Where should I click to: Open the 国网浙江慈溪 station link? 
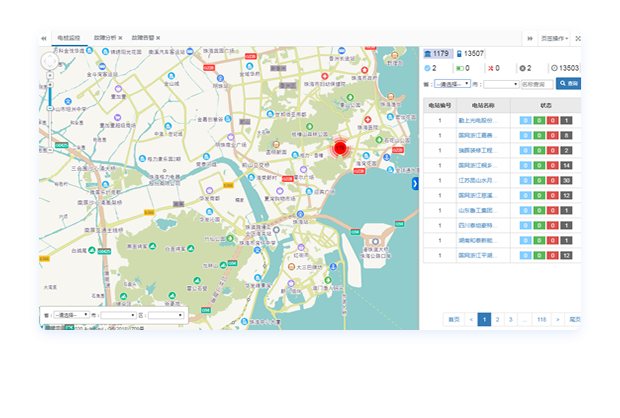pyautogui.click(x=477, y=196)
